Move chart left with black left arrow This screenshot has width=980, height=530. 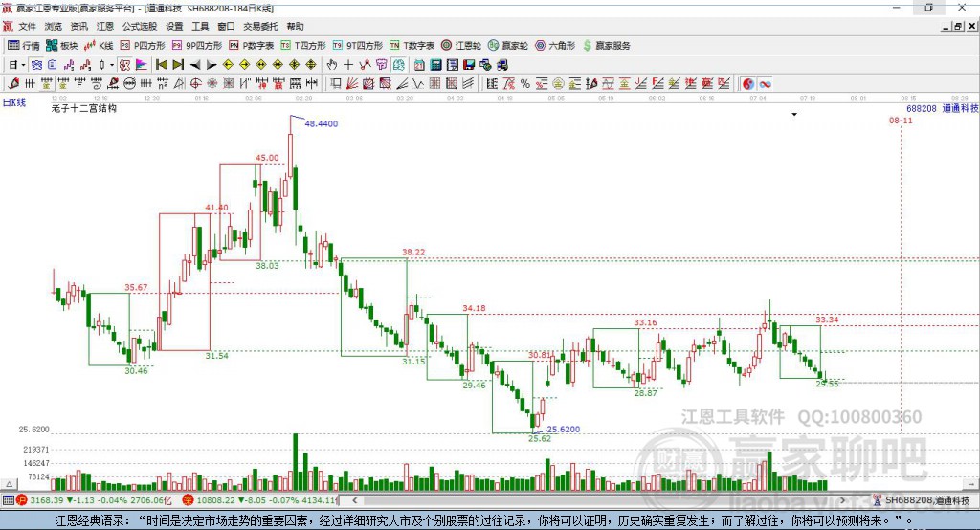(195, 65)
